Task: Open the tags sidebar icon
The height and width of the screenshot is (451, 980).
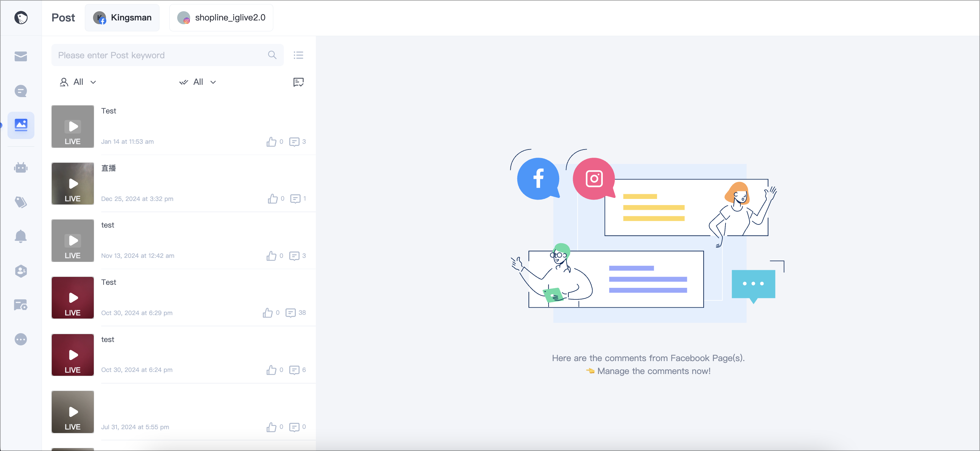Action: point(21,202)
